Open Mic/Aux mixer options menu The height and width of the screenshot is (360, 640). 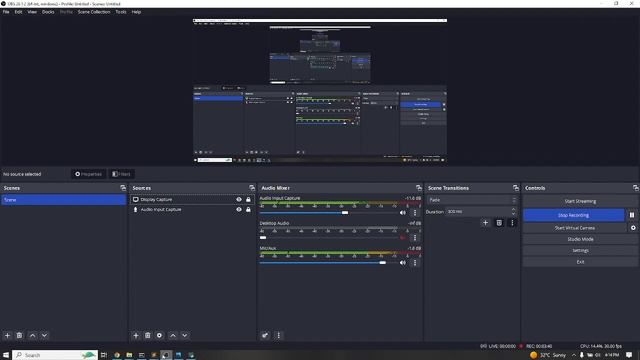point(415,263)
